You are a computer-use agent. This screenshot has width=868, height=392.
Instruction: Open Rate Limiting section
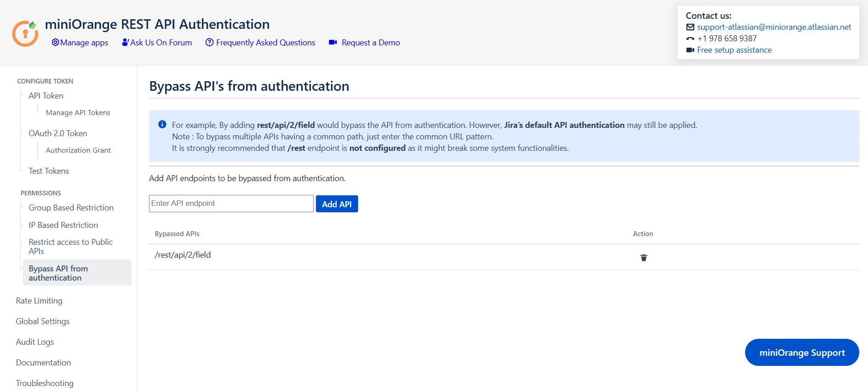click(39, 301)
